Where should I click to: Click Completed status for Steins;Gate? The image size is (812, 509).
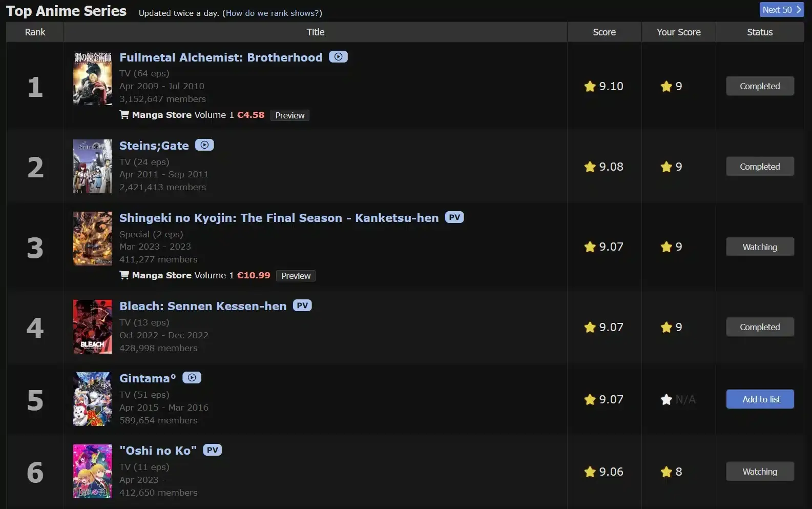click(760, 167)
